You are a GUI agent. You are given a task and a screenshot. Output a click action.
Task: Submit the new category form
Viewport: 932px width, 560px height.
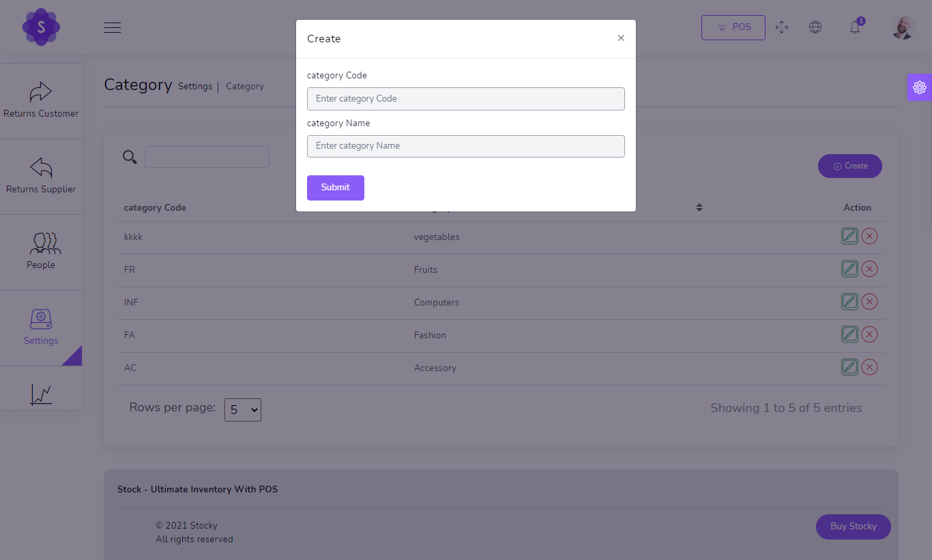tap(335, 188)
